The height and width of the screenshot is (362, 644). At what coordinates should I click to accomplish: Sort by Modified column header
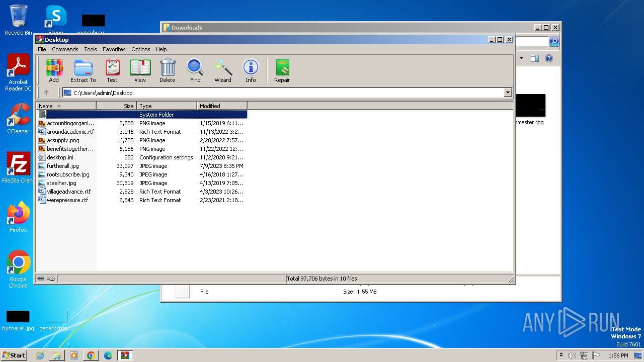[x=222, y=106]
